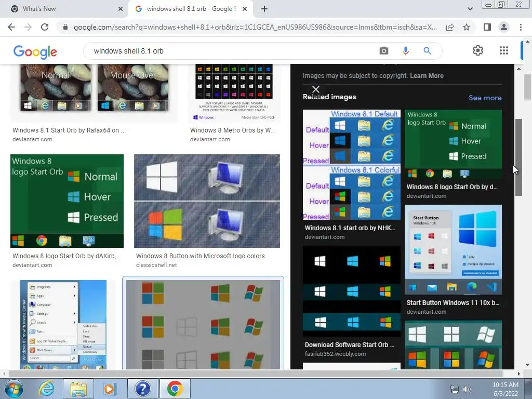The image size is (532, 399).
Task: Click the fasrlab352.weebly.com source text
Action: click(x=335, y=354)
